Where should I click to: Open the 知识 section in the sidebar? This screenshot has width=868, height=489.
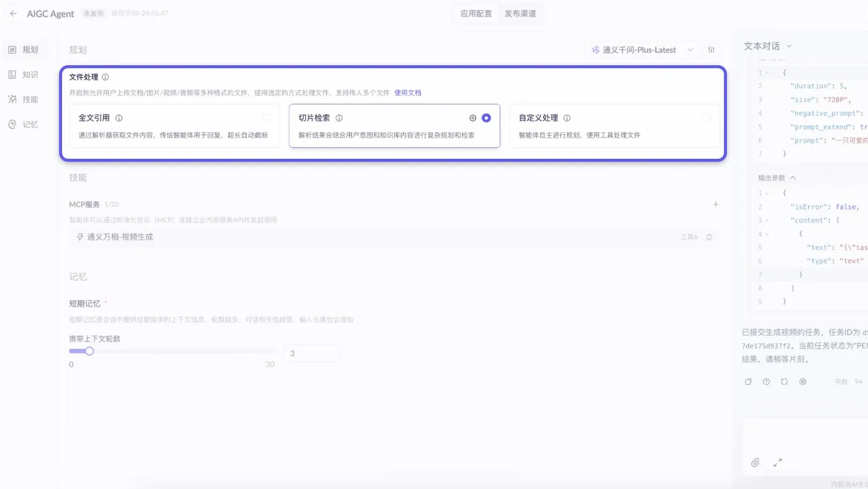24,74
